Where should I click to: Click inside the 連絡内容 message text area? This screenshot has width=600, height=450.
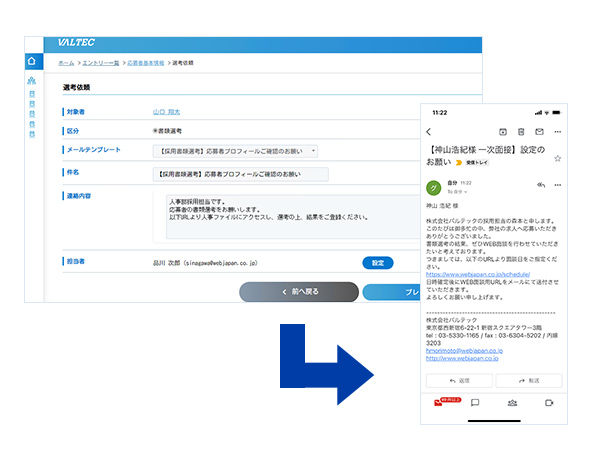pos(293,217)
